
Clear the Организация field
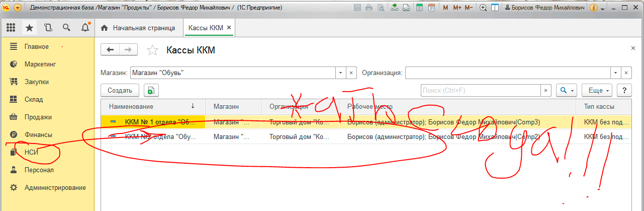tap(627, 73)
